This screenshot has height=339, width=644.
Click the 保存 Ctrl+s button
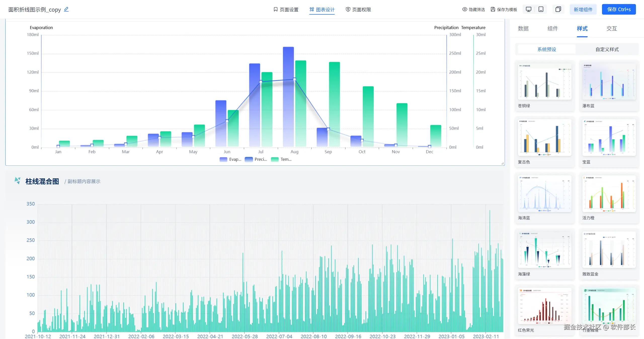[619, 10]
